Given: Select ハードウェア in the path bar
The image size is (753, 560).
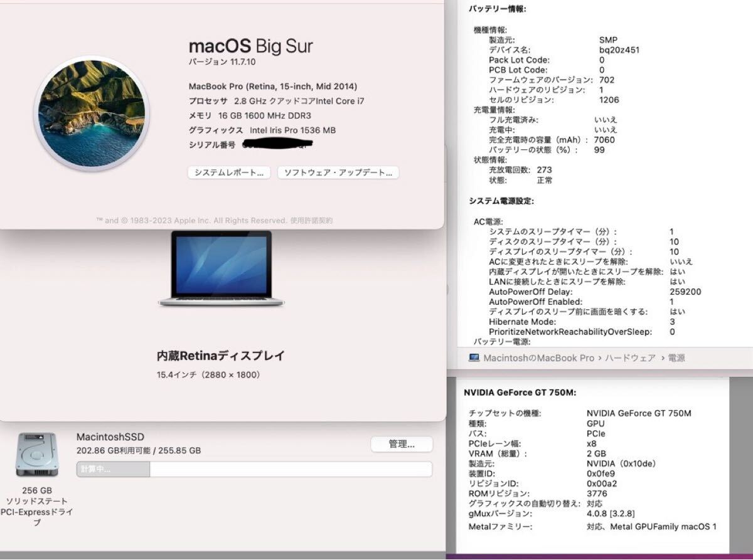Looking at the screenshot, I should [x=631, y=358].
